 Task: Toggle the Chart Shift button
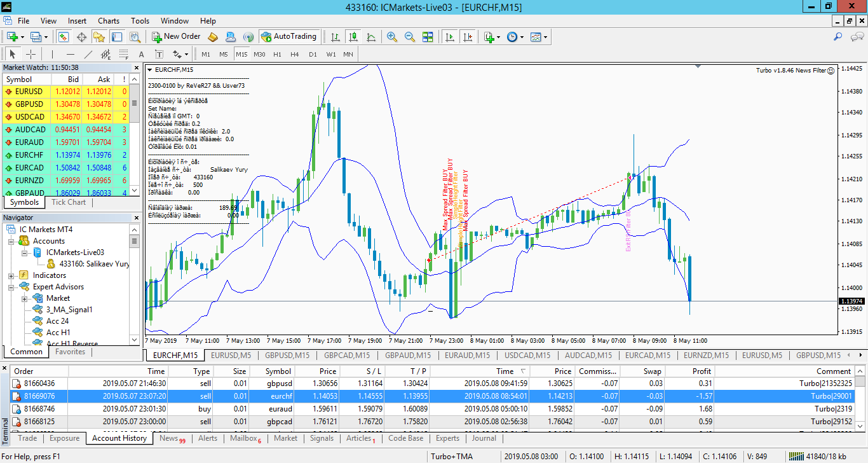tap(468, 37)
